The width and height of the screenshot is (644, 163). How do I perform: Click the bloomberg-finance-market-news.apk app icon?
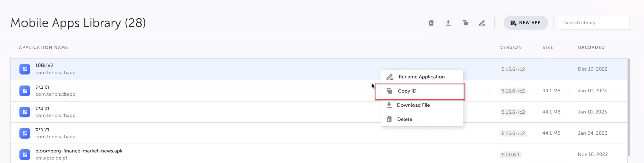(x=25, y=154)
